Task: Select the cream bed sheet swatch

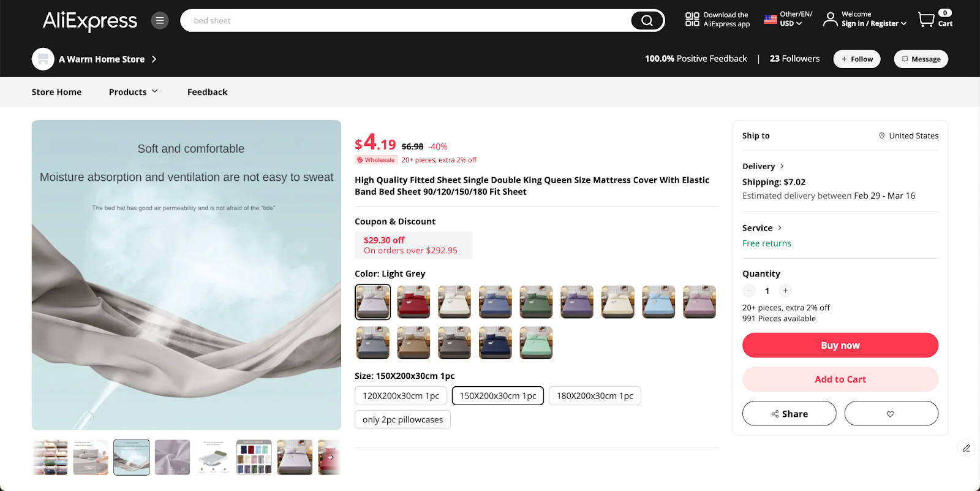Action: (x=617, y=302)
